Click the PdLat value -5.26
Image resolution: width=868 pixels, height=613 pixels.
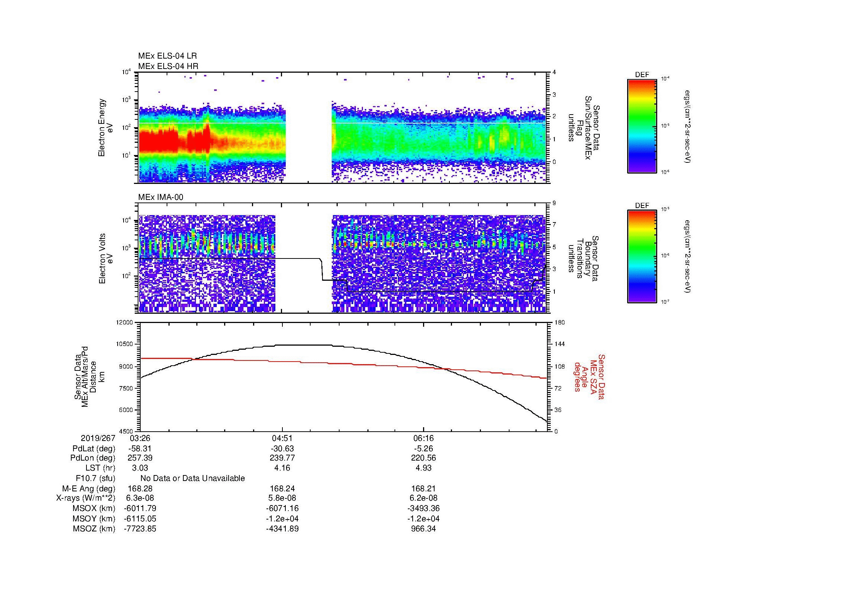coord(423,449)
